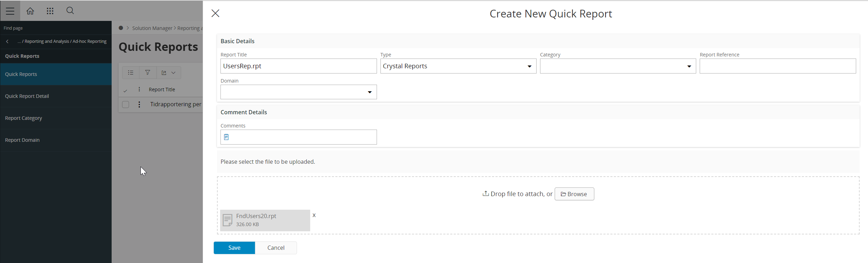The width and height of the screenshot is (868, 263).
Task: Go to the home page icon
Action: coord(30,11)
